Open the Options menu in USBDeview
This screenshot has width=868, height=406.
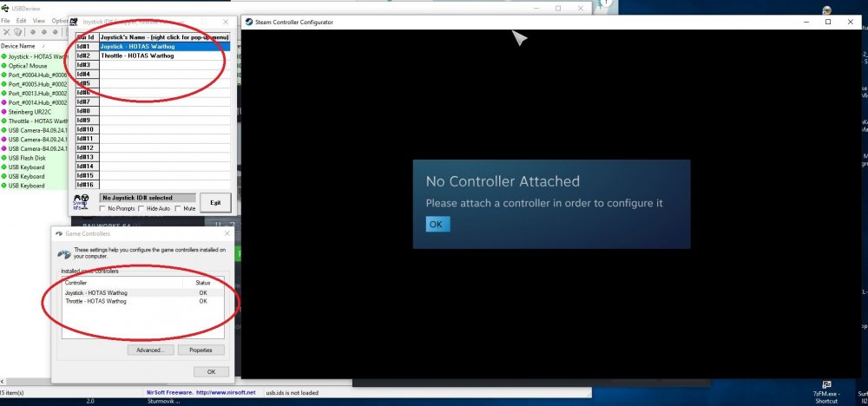click(x=60, y=21)
